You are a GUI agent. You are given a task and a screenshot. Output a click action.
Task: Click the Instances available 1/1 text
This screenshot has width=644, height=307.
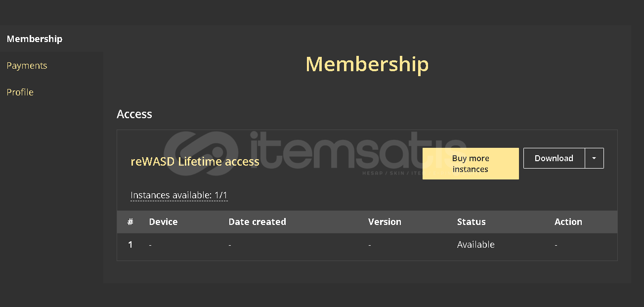tap(179, 195)
